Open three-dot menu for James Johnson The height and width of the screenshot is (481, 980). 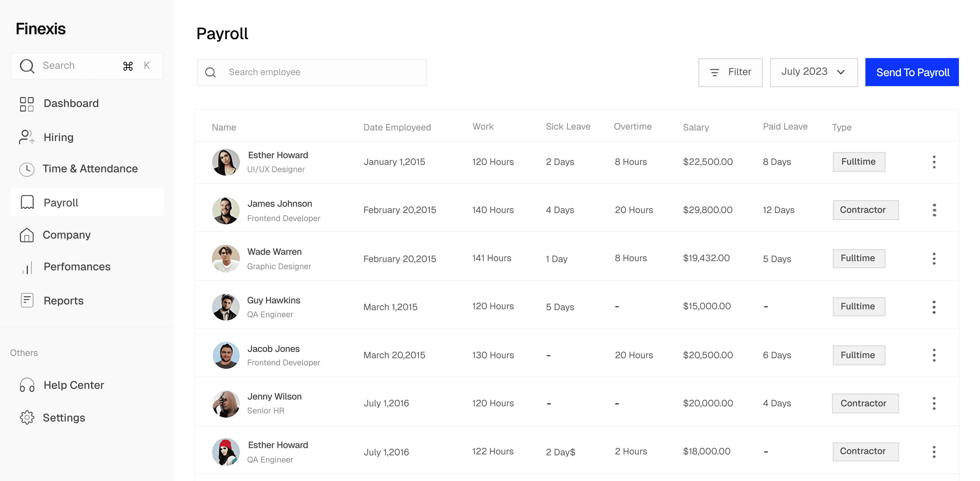(934, 210)
